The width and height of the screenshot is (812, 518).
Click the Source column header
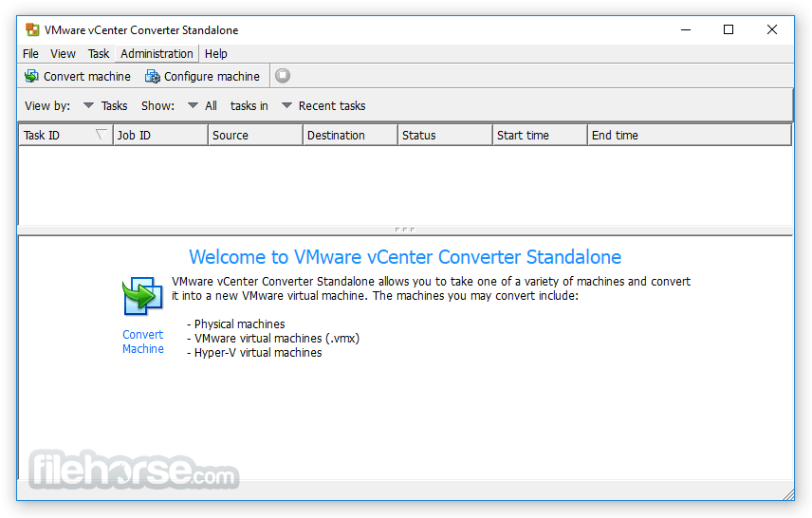point(255,136)
